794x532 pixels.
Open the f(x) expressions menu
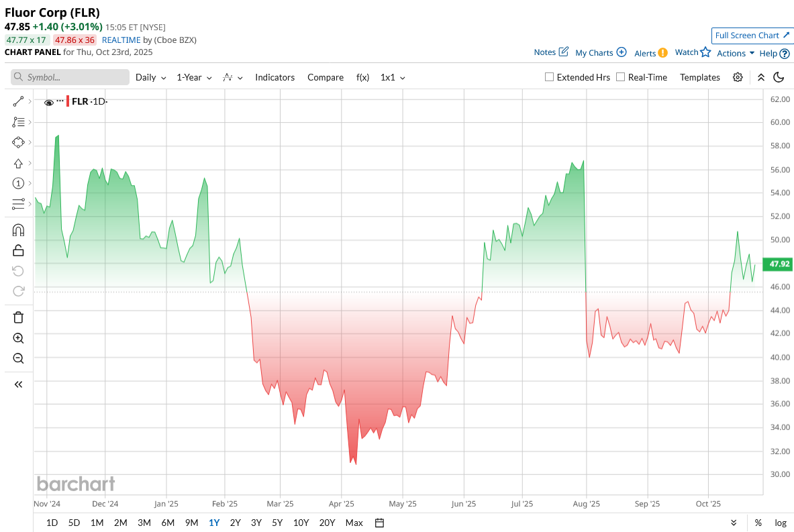point(362,77)
